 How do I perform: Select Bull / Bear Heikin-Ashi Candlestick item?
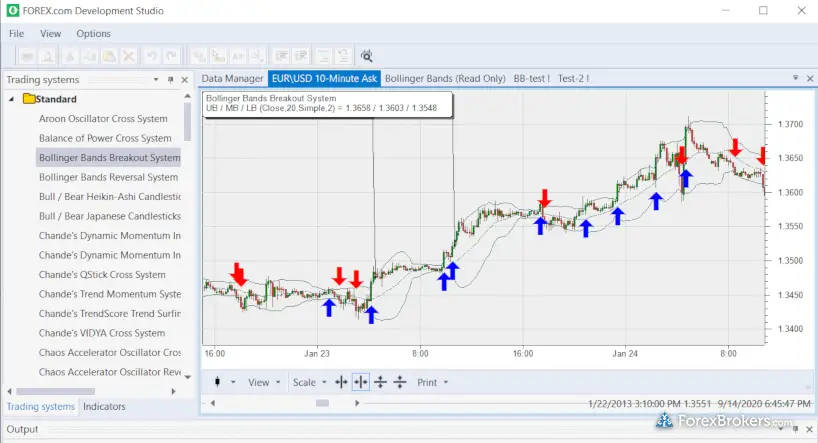pyautogui.click(x=109, y=197)
